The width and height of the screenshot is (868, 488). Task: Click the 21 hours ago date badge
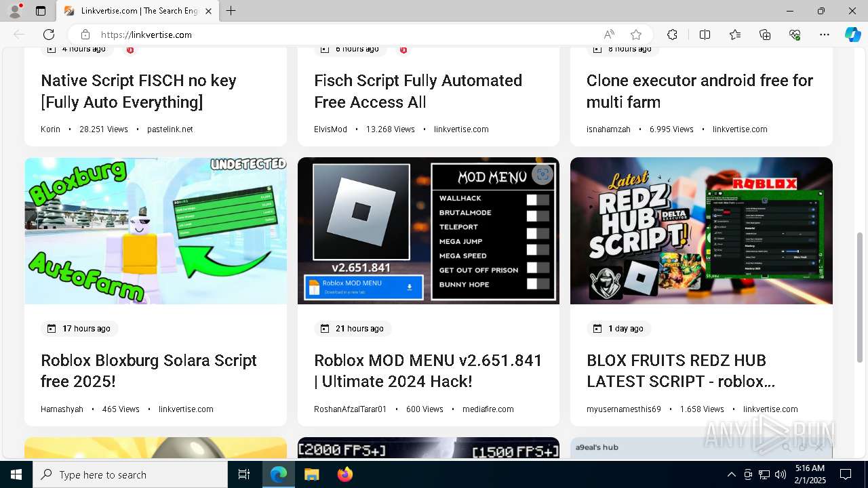point(353,329)
